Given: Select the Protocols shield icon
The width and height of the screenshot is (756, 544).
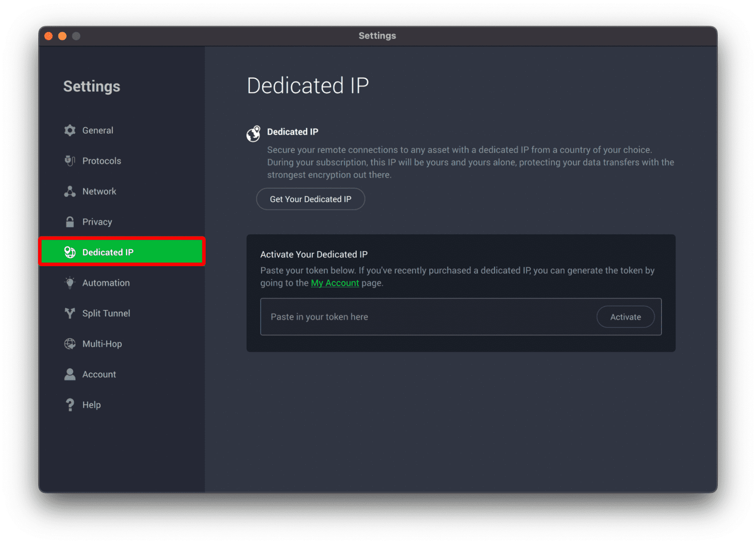Looking at the screenshot, I should [70, 161].
